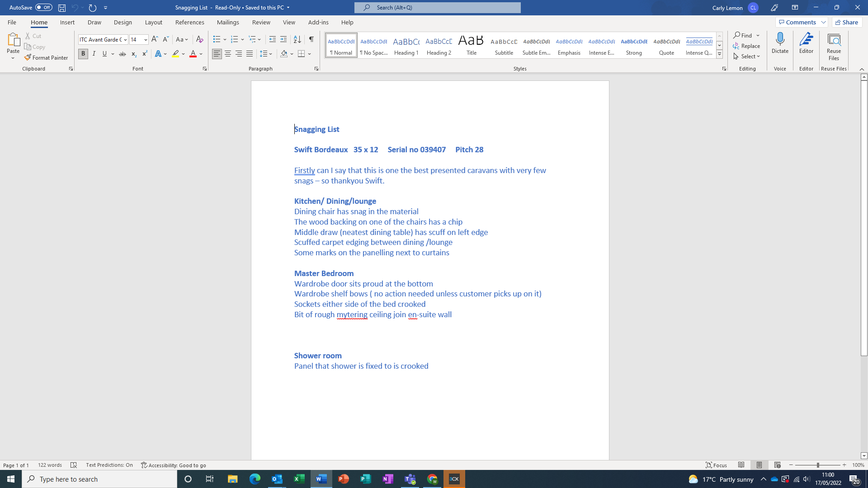Click the Comments button
Image resolution: width=868 pixels, height=488 pixels.
[x=797, y=22]
